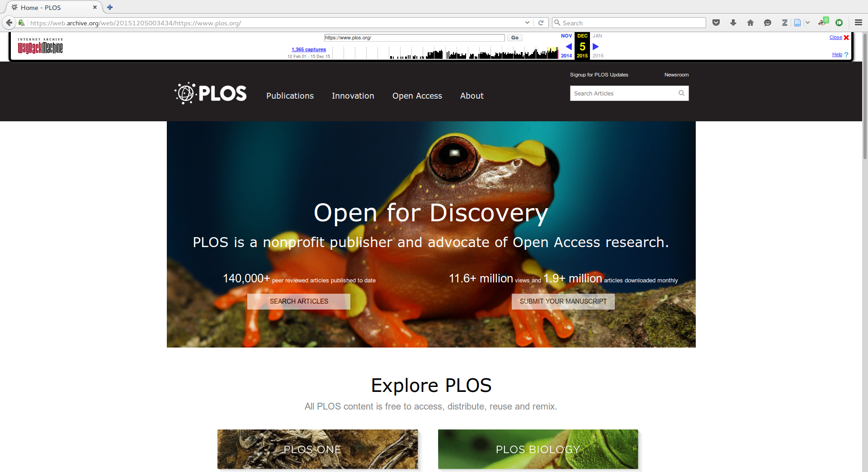Close the Wayback toolbar via Close link

(x=836, y=38)
